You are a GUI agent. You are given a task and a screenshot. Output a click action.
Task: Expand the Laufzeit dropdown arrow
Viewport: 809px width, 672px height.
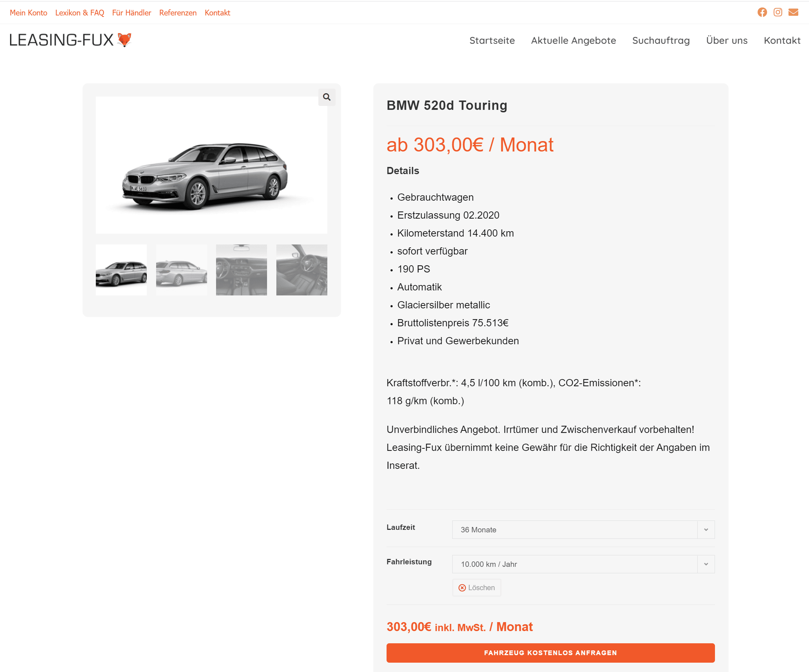[706, 530]
